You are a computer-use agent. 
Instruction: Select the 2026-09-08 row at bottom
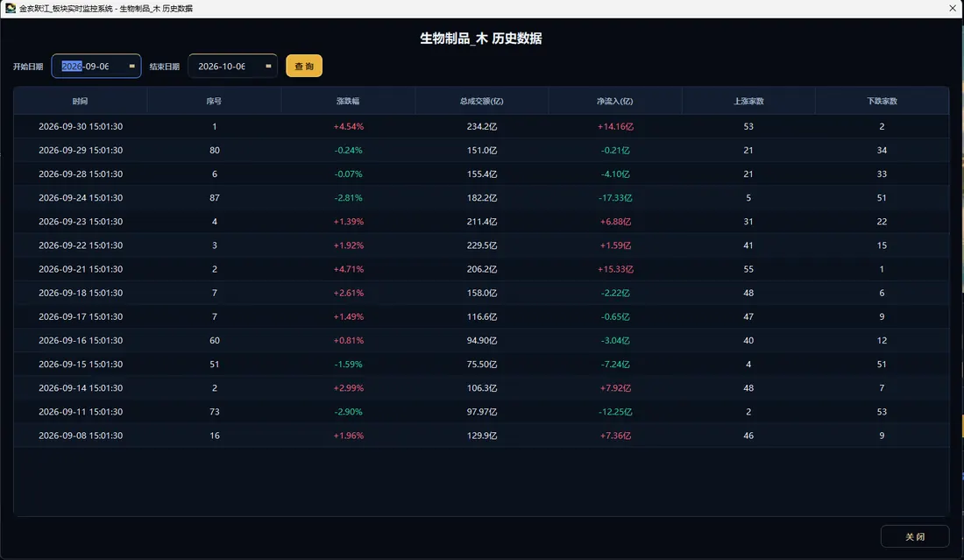coord(481,436)
